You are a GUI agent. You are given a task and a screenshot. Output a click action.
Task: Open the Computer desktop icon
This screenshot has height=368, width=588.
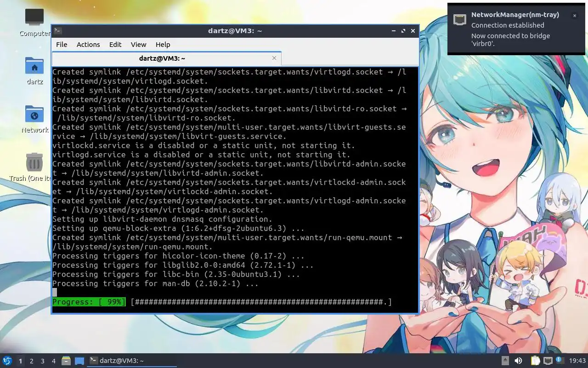point(34,22)
